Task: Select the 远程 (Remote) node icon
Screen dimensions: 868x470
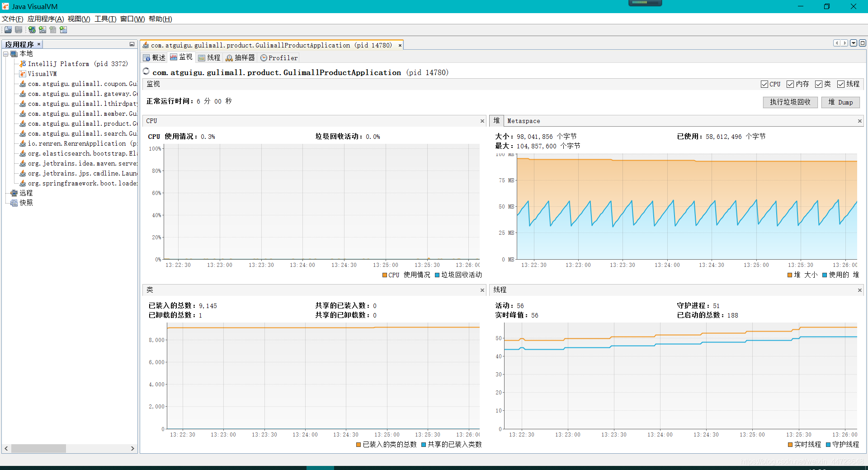Action: coord(14,193)
